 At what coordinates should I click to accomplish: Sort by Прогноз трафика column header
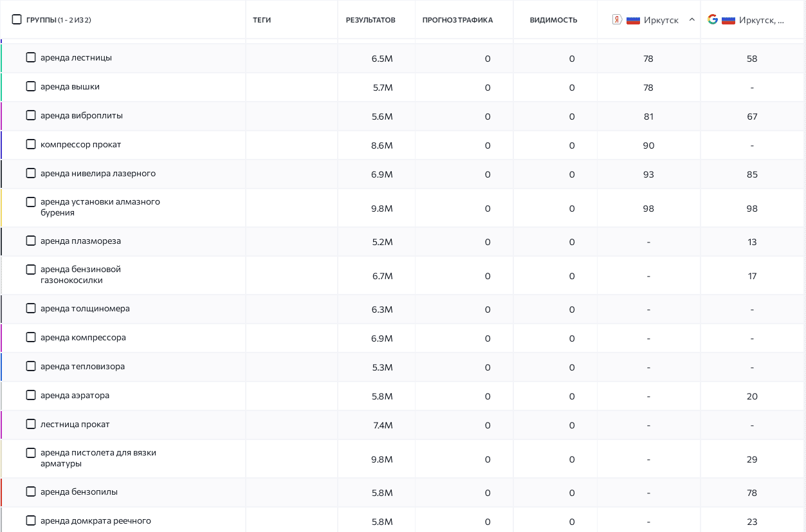[x=457, y=20]
